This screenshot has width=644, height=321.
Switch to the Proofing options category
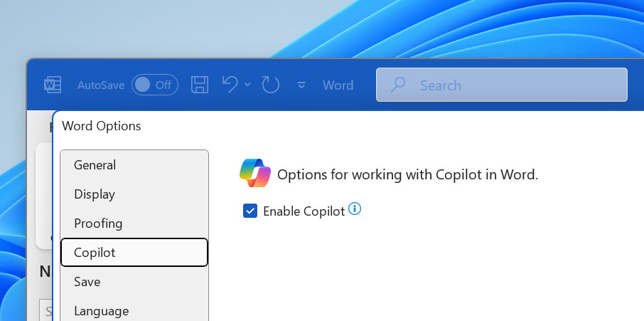click(98, 223)
